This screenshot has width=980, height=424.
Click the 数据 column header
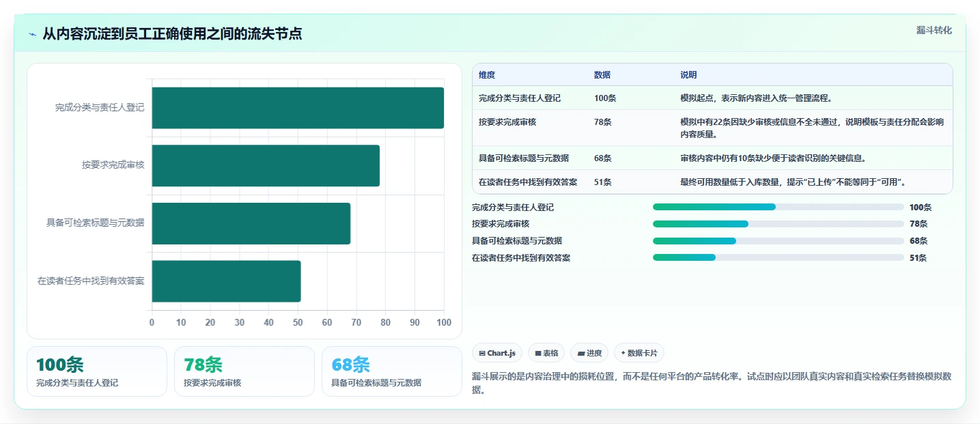point(602,75)
